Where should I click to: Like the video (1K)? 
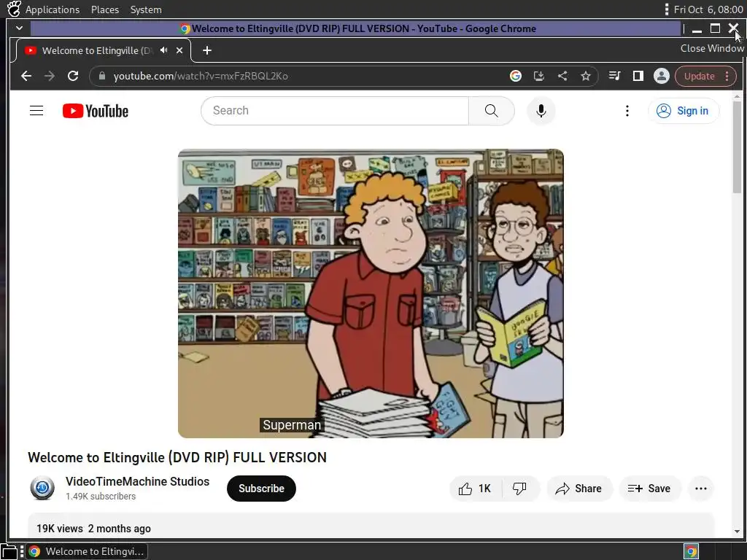click(475, 489)
